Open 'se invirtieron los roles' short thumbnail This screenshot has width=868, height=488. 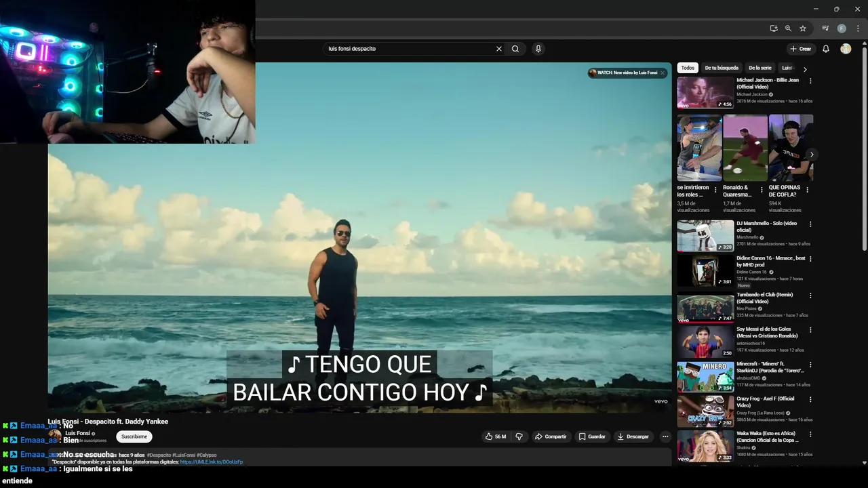[x=699, y=148]
